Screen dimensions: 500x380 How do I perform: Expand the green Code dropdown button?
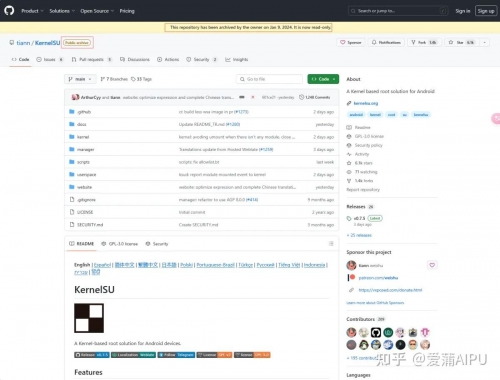323,79
